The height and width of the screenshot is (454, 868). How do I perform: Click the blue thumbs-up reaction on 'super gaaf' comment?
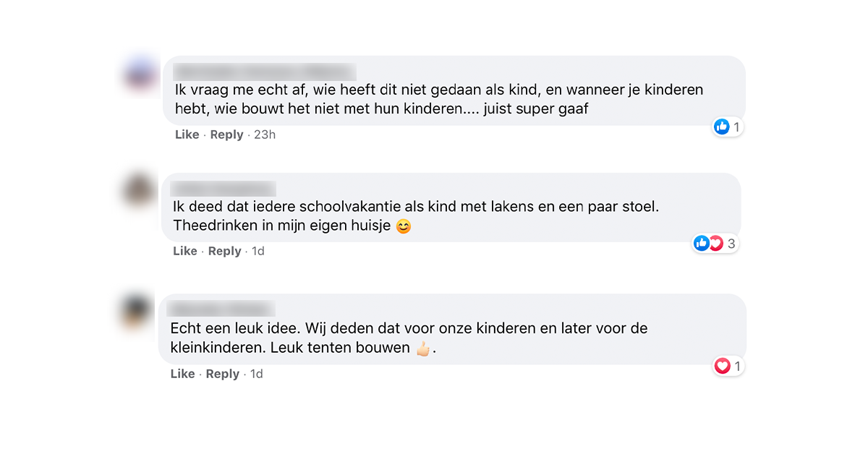722,127
